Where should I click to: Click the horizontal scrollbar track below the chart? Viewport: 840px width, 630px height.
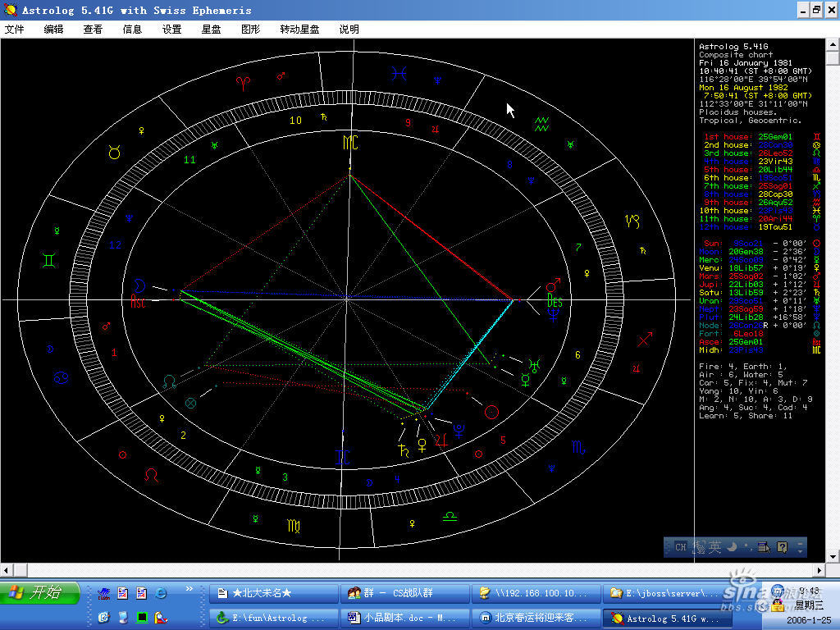coord(410,569)
